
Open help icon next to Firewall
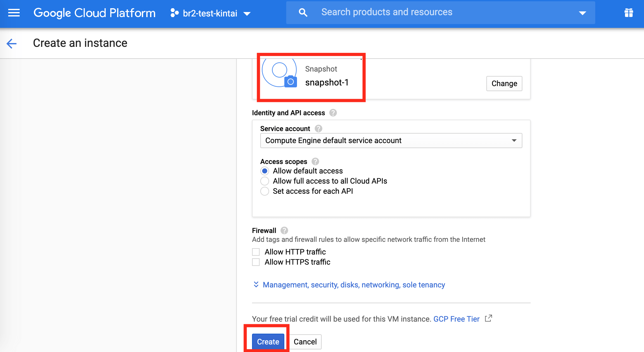pos(284,230)
